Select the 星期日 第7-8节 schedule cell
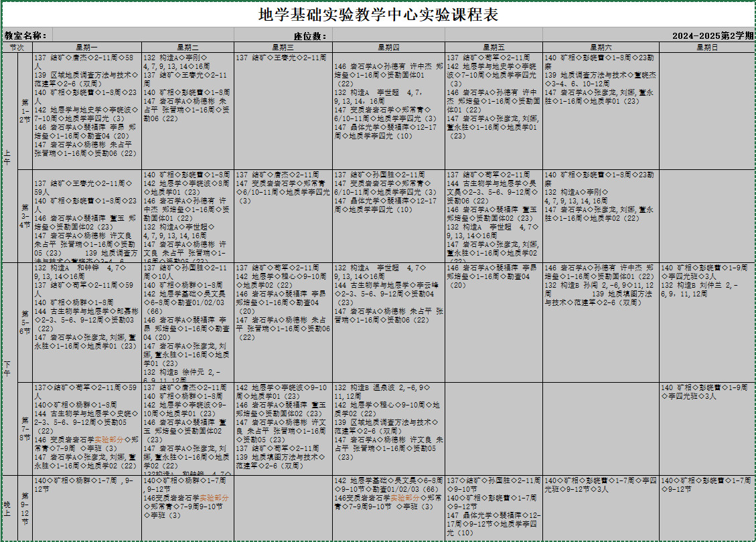The width and height of the screenshot is (756, 542). (x=707, y=428)
